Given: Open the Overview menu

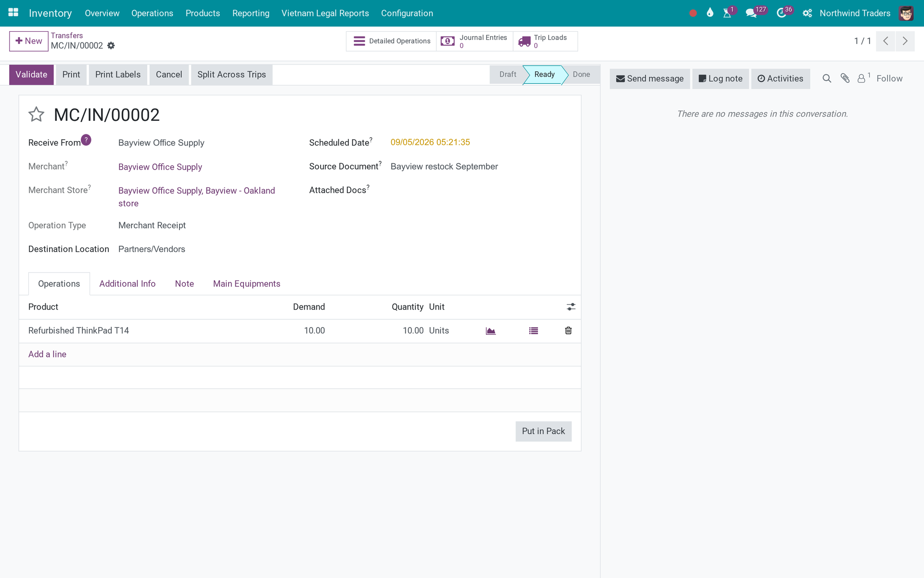Looking at the screenshot, I should click(x=102, y=13).
